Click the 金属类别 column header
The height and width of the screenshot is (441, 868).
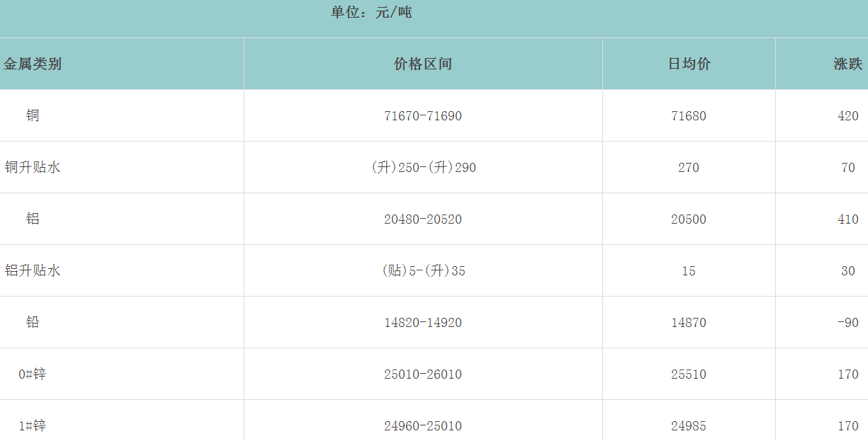coord(33,64)
